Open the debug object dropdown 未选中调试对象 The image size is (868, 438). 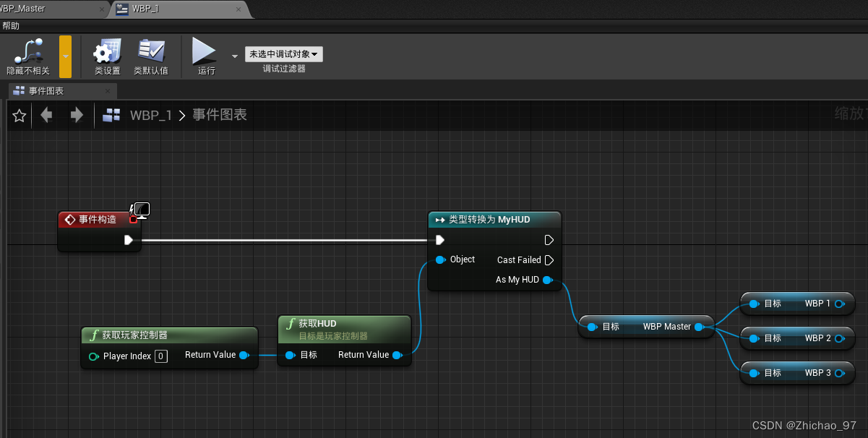coord(284,54)
